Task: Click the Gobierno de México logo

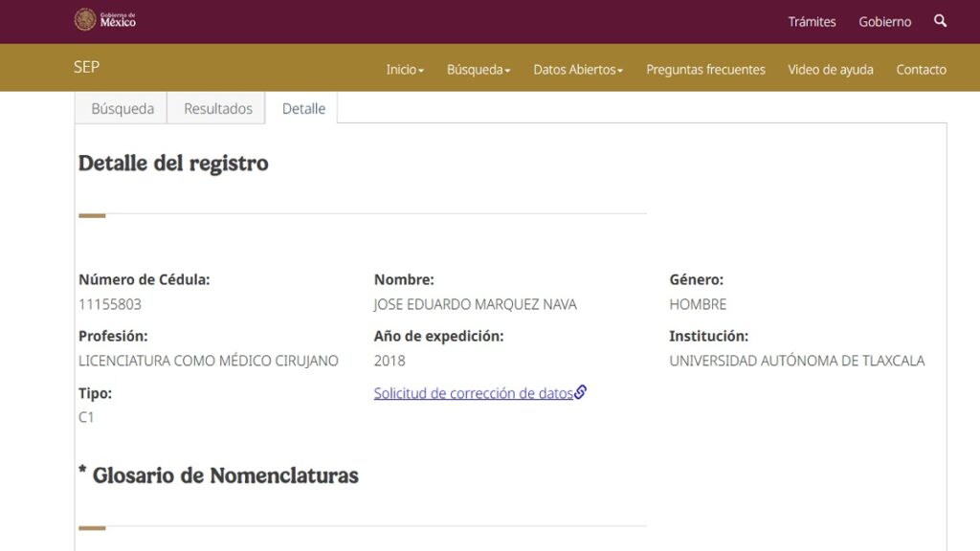Action: 105,20
